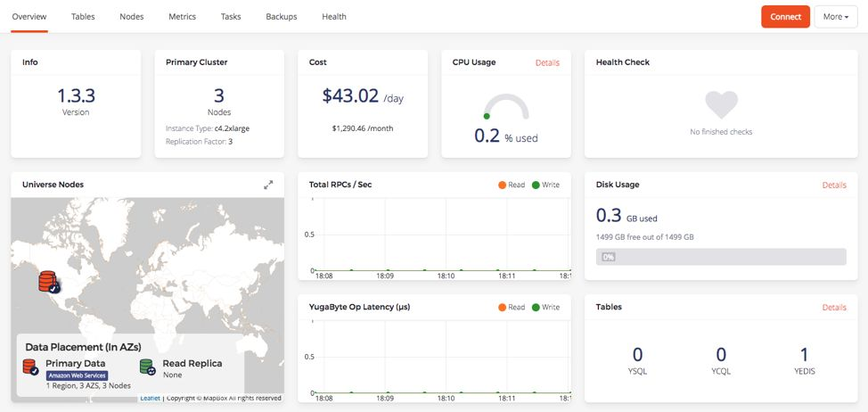Click the expand map icon in Universe Nodes
Image resolution: width=868 pixels, height=412 pixels.
click(x=268, y=185)
